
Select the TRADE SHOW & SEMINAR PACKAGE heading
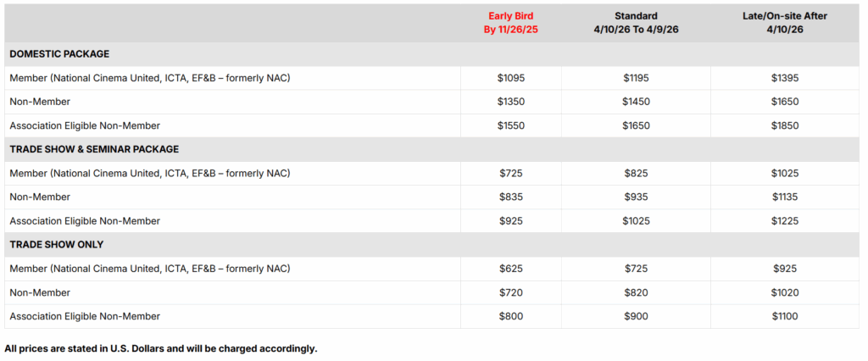[x=94, y=149]
